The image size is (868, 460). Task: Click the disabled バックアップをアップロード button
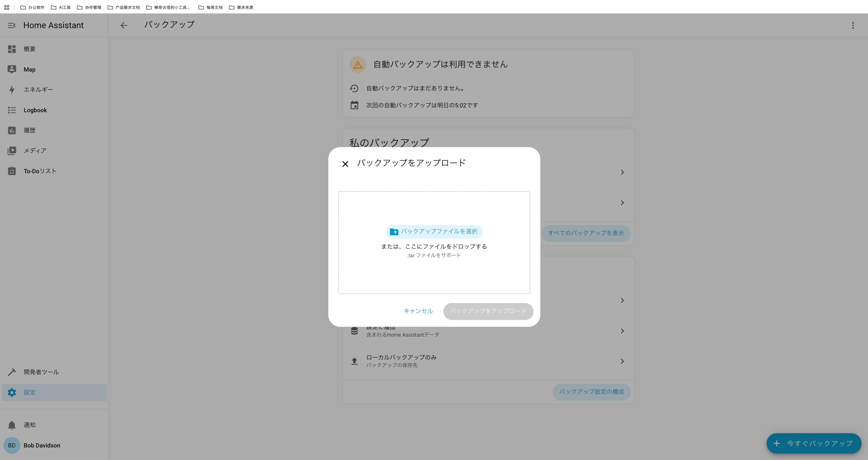pos(488,311)
